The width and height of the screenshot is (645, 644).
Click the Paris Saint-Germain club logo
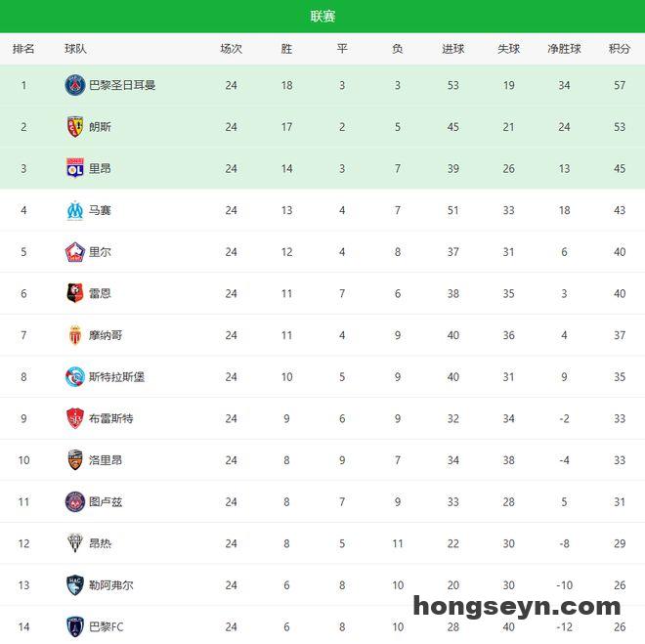click(x=75, y=85)
